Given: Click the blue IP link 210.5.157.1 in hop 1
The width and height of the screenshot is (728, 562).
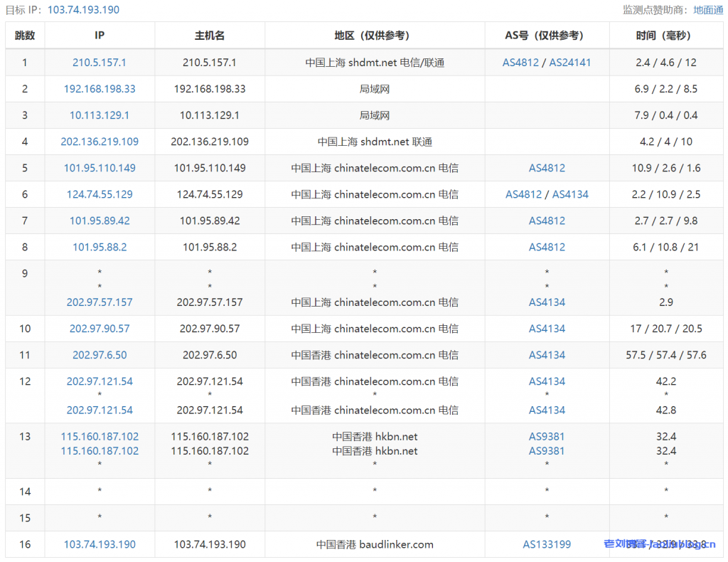Looking at the screenshot, I should point(100,63).
